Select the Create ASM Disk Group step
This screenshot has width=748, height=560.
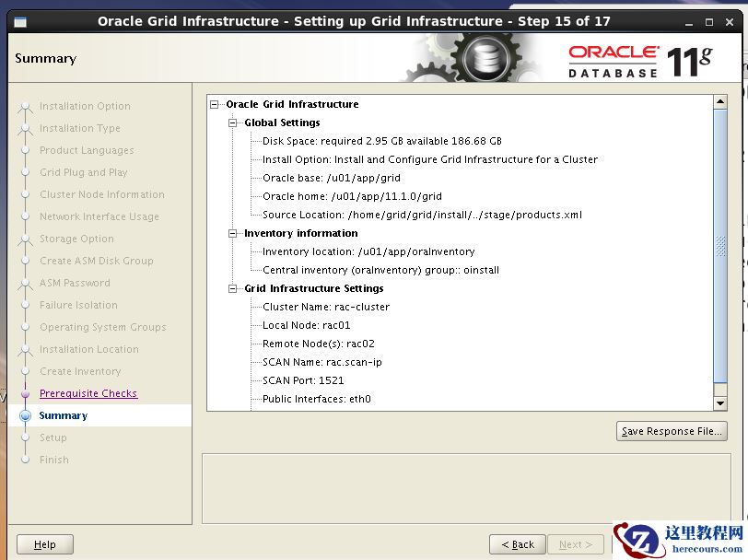pyautogui.click(x=97, y=261)
